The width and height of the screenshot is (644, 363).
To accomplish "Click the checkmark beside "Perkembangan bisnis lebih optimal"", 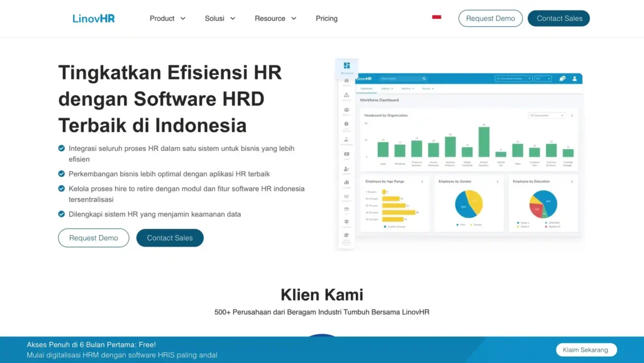I will pos(61,174).
